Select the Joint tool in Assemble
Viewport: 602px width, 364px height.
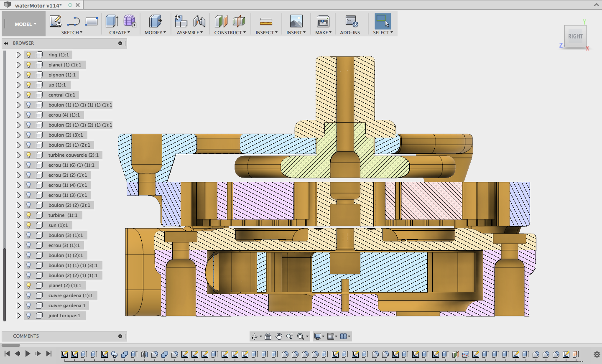tap(199, 21)
